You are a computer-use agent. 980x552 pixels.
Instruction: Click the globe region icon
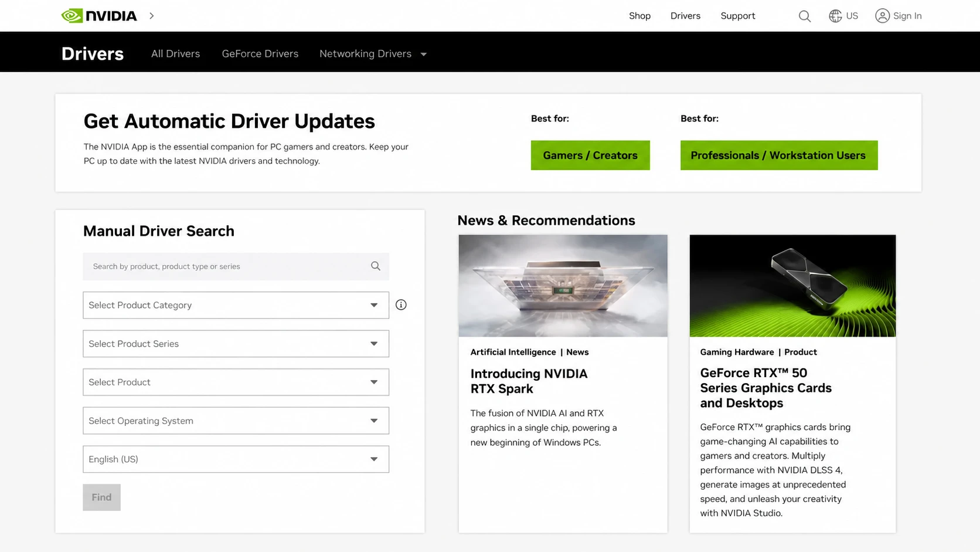click(835, 16)
